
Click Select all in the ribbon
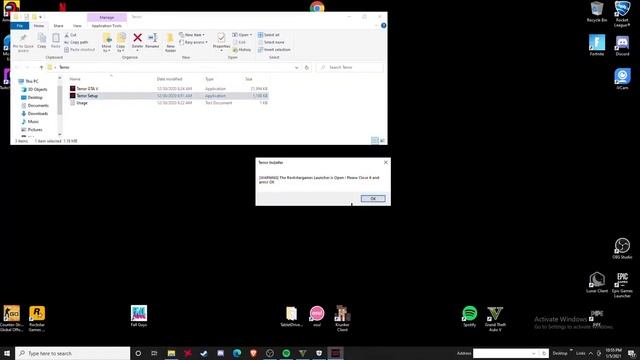[269, 35]
